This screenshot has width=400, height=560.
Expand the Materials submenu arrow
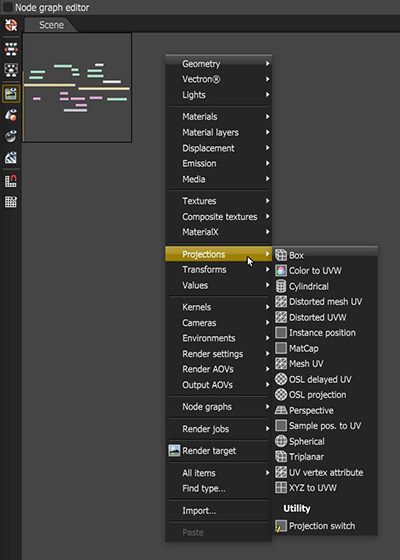268,116
